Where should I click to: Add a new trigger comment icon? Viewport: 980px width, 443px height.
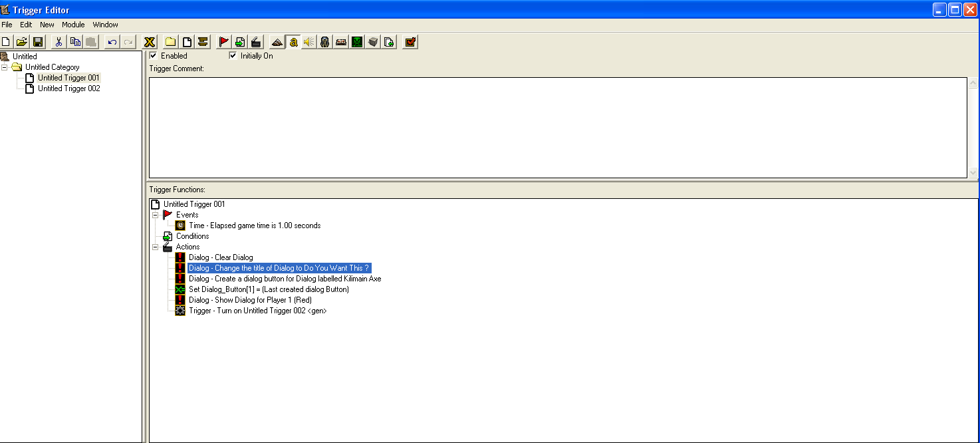click(x=203, y=42)
